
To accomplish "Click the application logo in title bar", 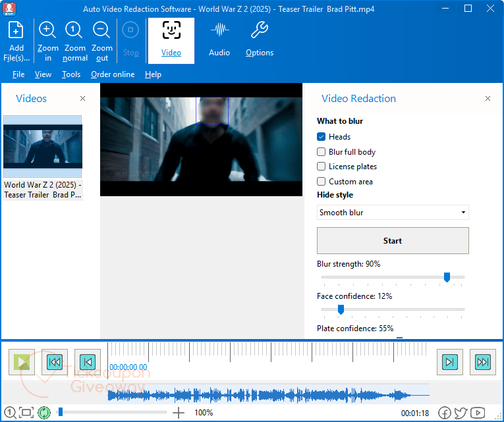I will point(9,9).
